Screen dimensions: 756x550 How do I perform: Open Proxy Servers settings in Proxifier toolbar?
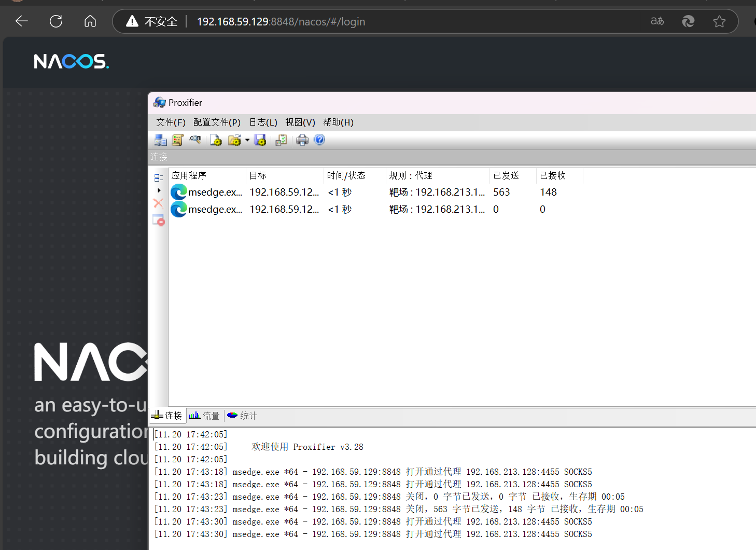pyautogui.click(x=161, y=140)
